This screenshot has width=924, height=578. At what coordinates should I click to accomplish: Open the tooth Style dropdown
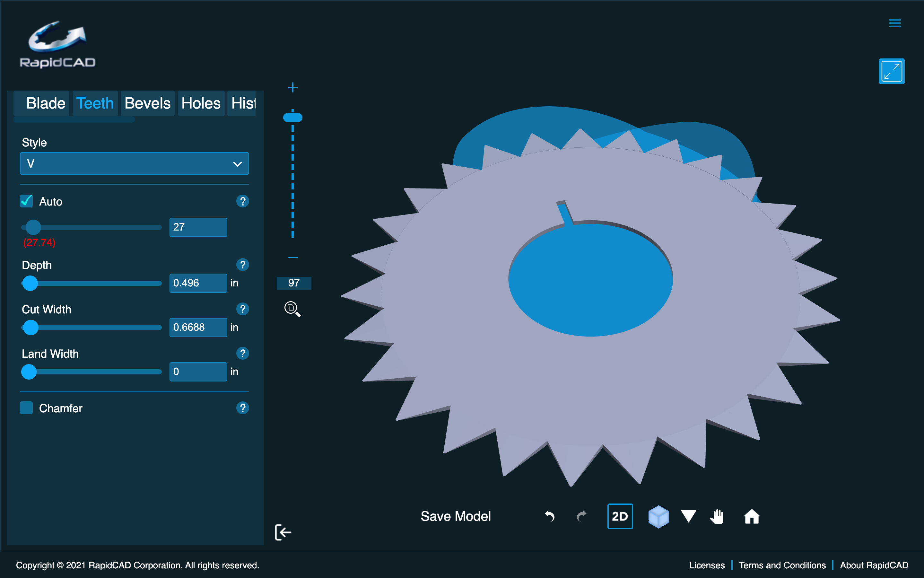pos(134,163)
